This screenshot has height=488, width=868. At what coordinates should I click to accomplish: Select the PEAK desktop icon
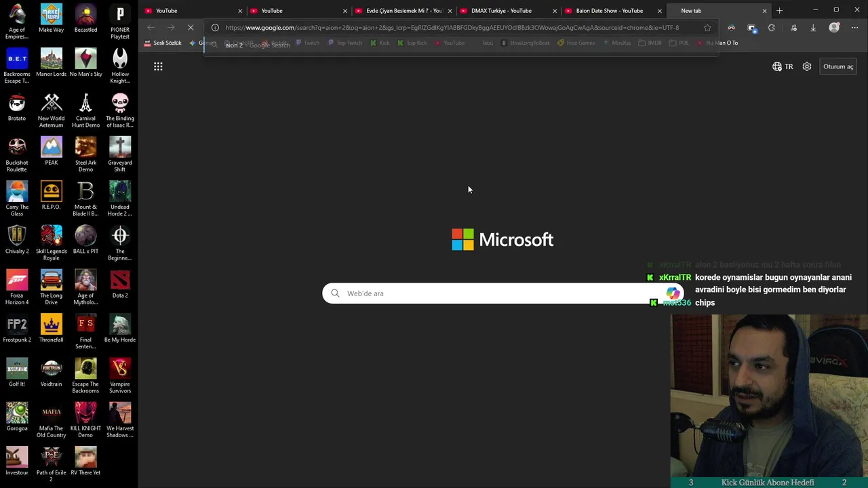tap(51, 151)
